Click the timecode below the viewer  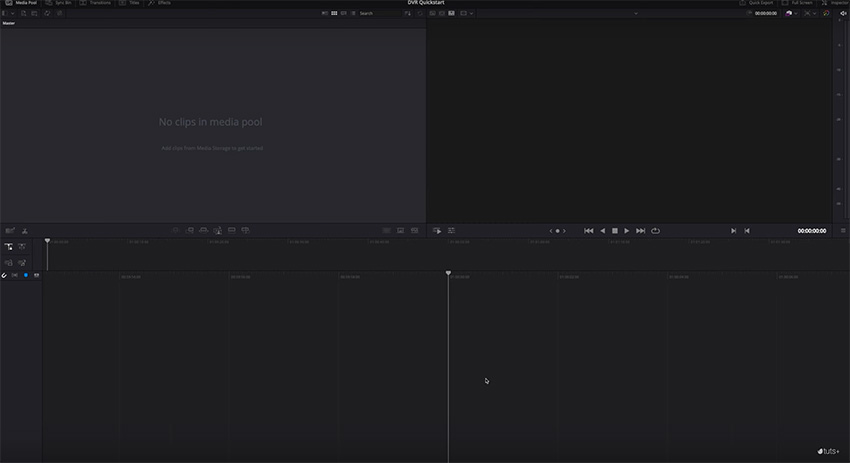click(812, 230)
